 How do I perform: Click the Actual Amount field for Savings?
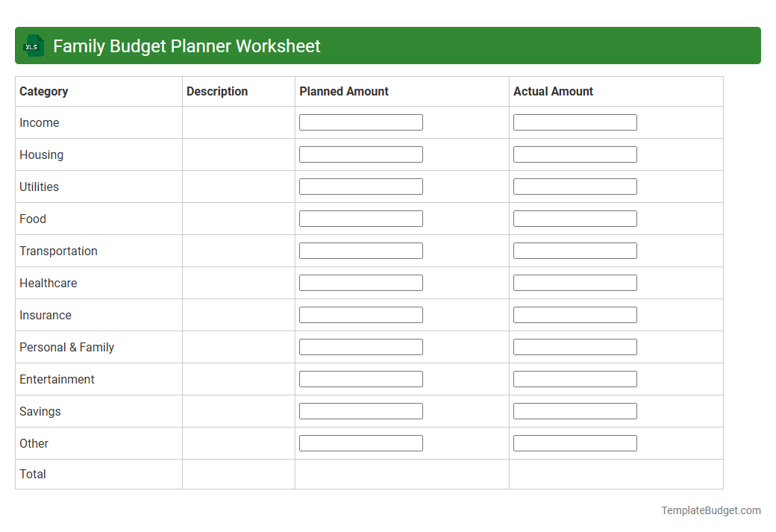(x=575, y=410)
